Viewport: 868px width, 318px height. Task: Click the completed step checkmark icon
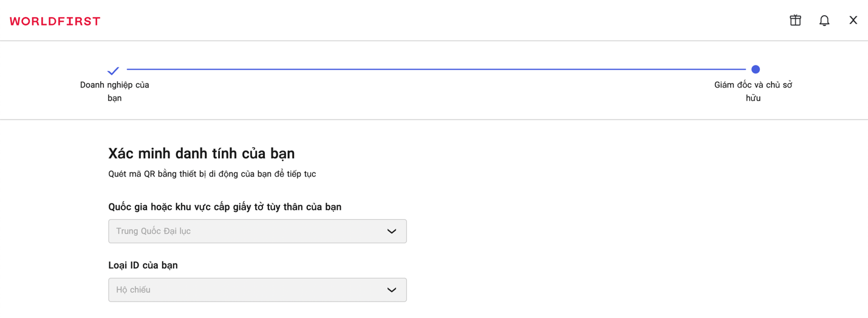pyautogui.click(x=113, y=70)
